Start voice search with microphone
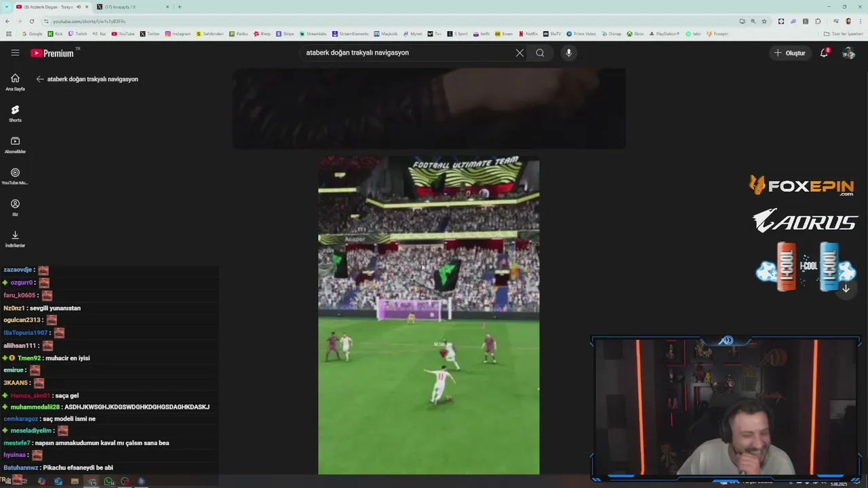 tap(568, 52)
